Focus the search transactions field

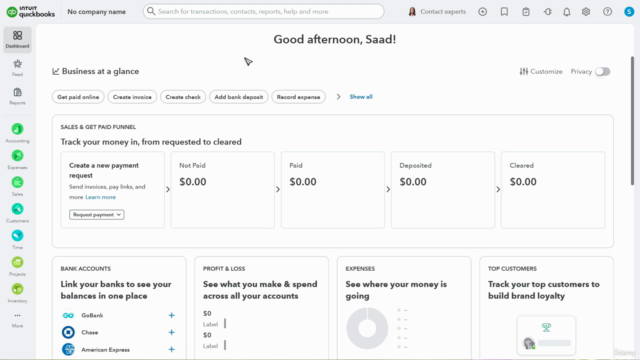tap(264, 11)
